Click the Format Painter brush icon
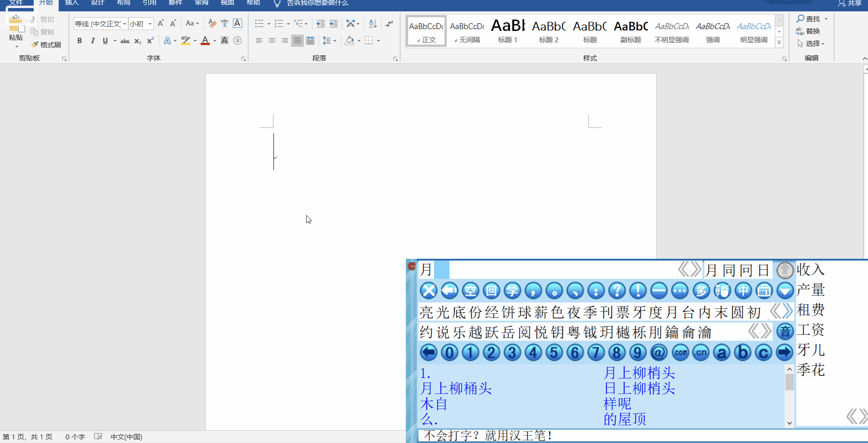This screenshot has height=443, width=868. click(35, 45)
